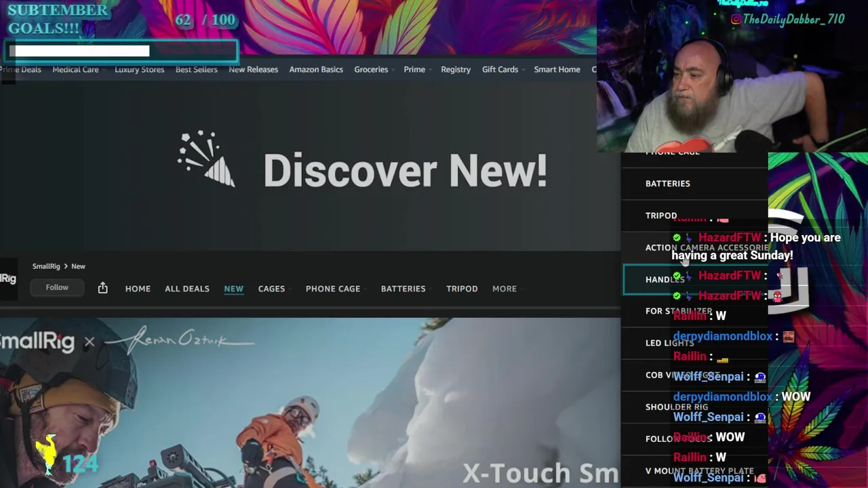Open Amazon Basics link

tap(316, 69)
